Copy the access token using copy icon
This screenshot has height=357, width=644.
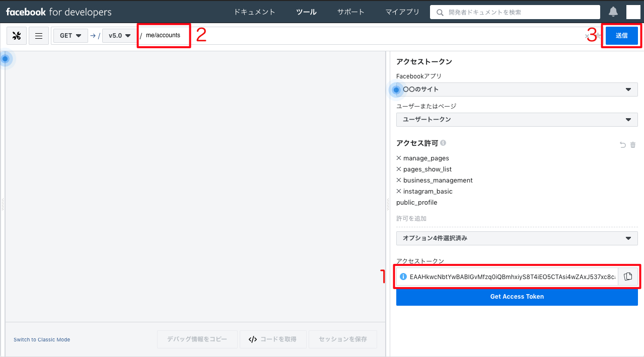628,276
